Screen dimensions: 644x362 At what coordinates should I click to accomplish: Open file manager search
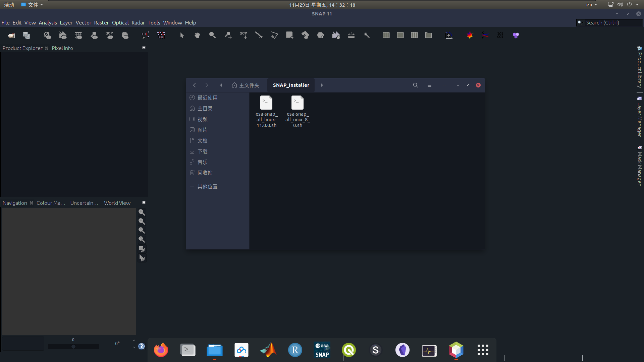(416, 85)
